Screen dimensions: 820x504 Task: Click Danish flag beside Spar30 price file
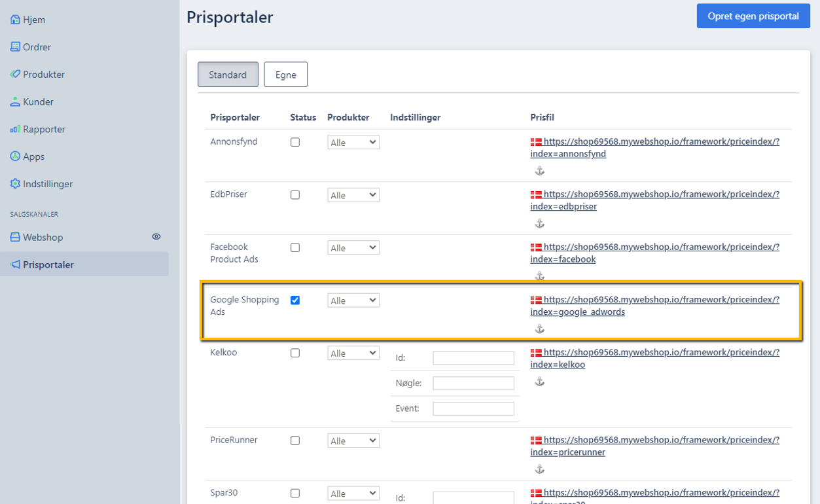(x=536, y=493)
